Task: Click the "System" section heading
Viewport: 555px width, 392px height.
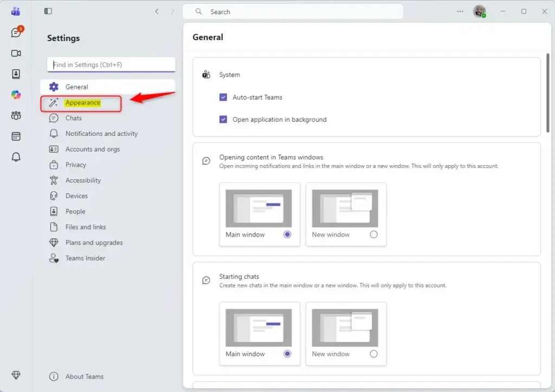Action: 229,75
